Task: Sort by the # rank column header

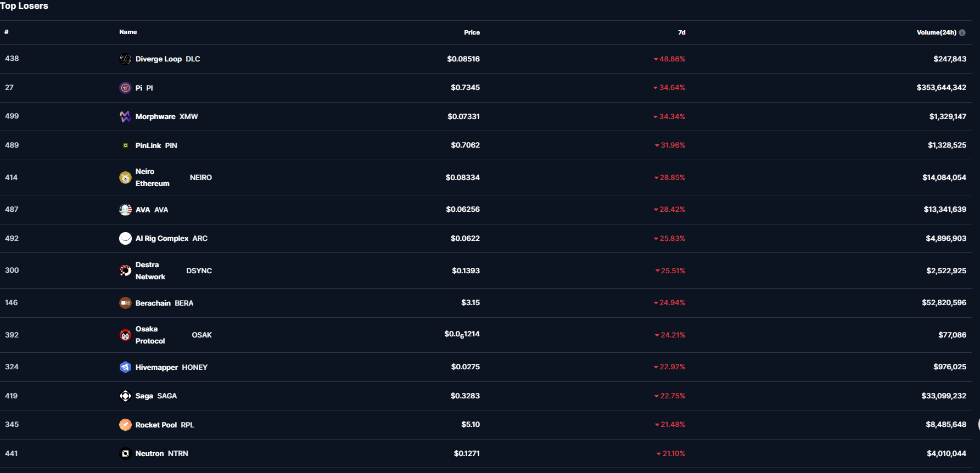Action: coord(7,32)
